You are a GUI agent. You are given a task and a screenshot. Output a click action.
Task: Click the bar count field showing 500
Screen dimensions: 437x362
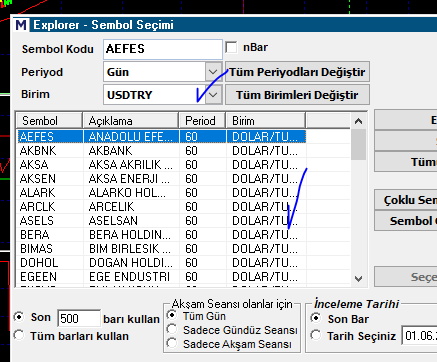[x=79, y=318]
